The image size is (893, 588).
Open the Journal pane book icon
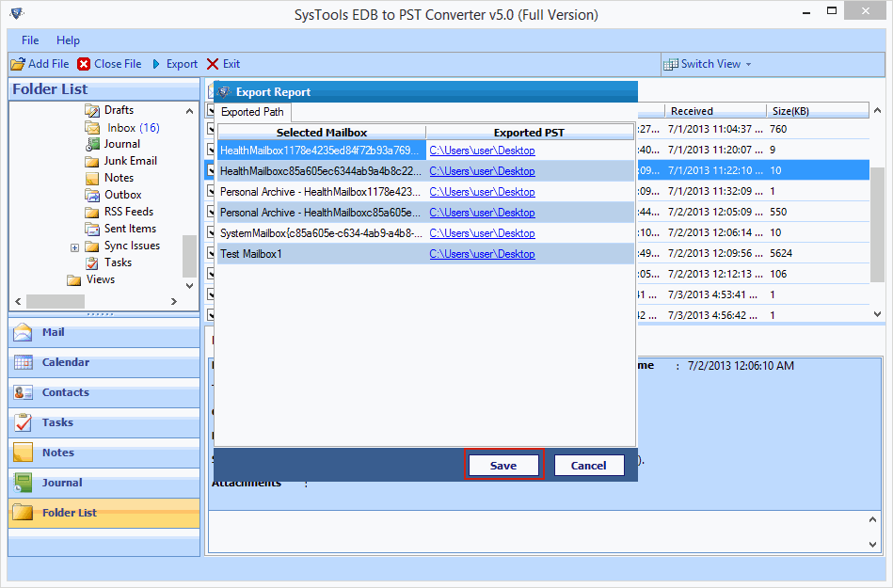23,484
